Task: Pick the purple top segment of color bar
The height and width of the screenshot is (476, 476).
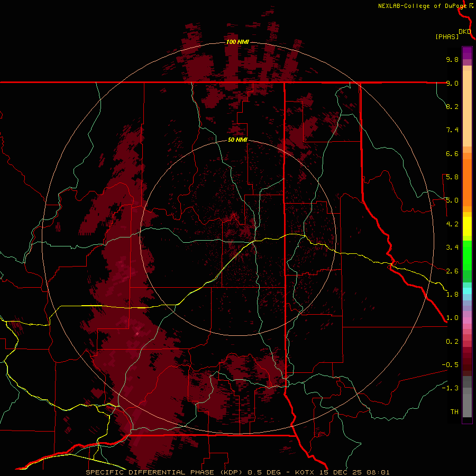Action: (x=467, y=53)
